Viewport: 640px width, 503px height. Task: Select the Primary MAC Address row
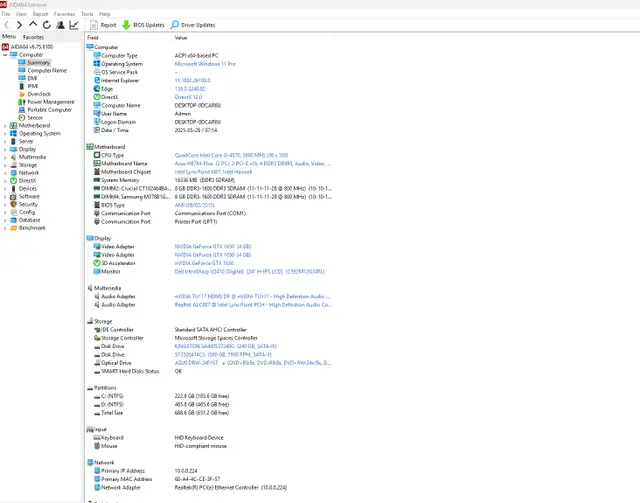coord(210,479)
